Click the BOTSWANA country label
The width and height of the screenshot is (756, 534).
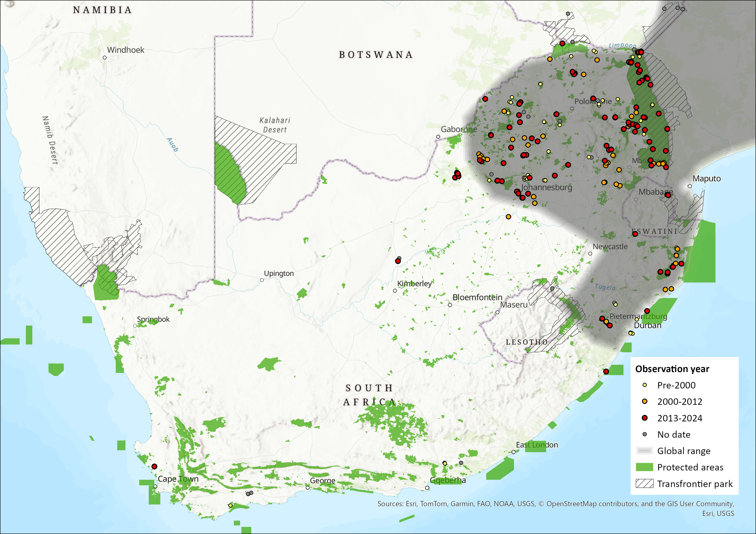[376, 55]
